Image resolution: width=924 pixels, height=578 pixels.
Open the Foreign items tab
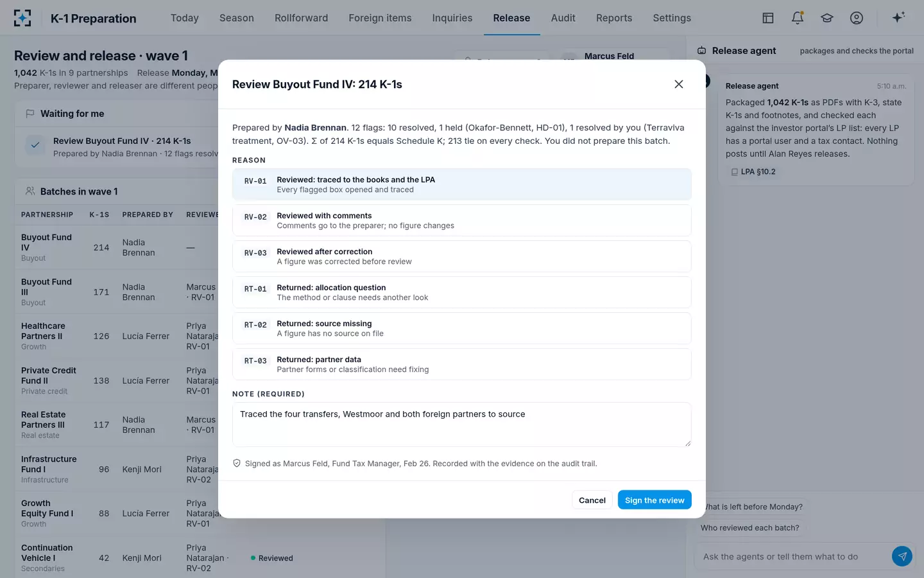[380, 18]
